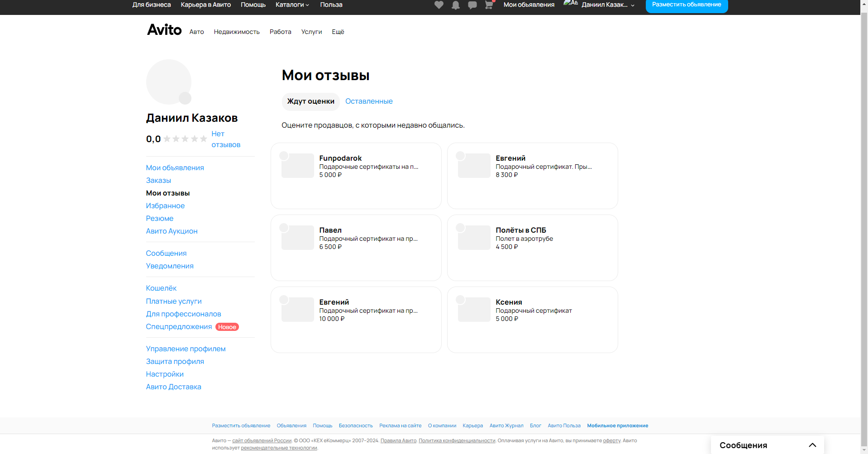Image resolution: width=868 pixels, height=454 pixels.
Task: Open Спецпредложения in the sidebar
Action: (179, 327)
